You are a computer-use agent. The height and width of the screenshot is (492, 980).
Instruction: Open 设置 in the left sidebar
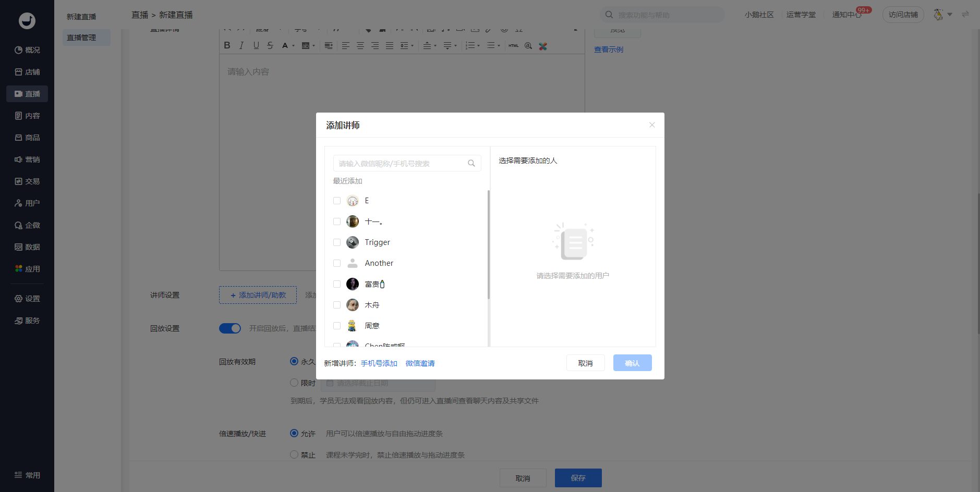click(27, 299)
